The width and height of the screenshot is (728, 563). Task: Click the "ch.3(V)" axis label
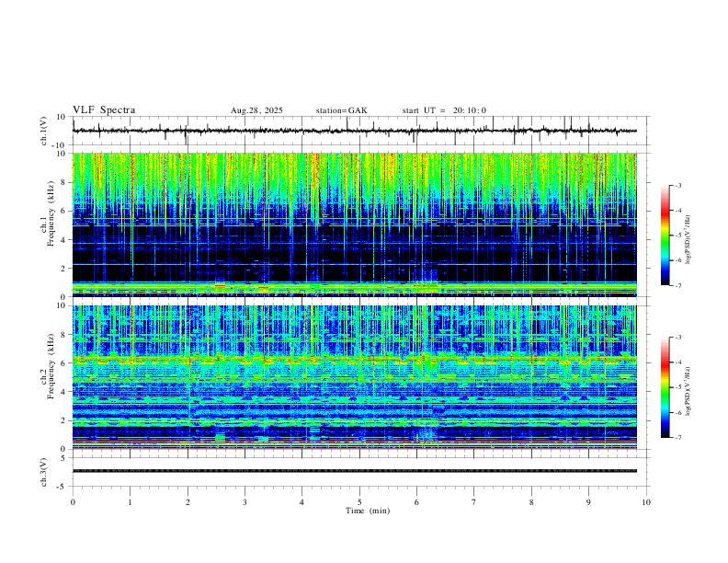point(44,472)
